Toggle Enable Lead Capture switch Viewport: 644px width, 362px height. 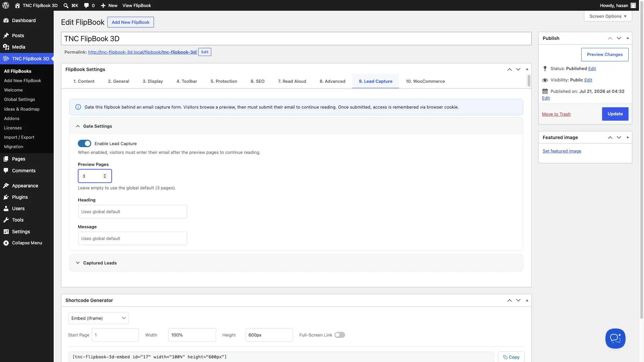click(x=85, y=143)
